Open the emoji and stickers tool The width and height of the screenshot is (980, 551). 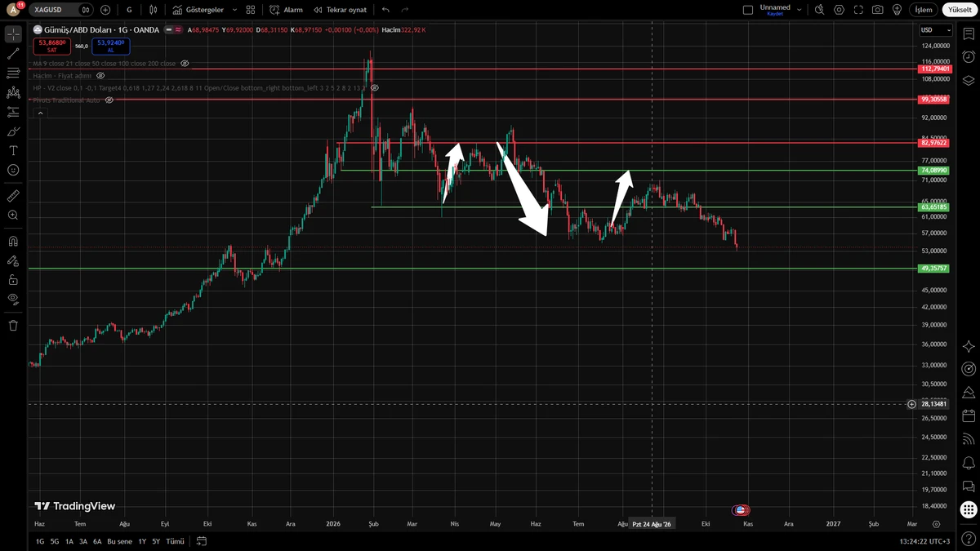point(13,170)
